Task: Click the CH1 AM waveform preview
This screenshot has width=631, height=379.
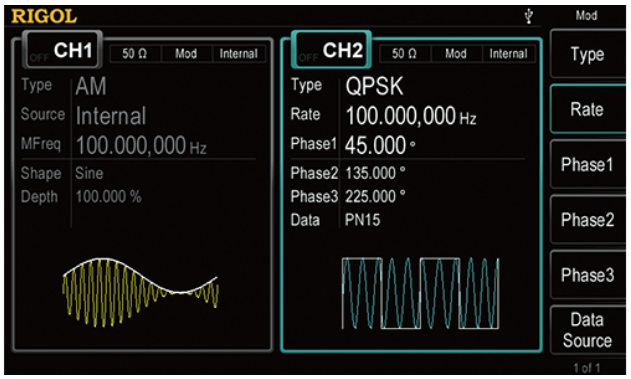Action: 140,292
